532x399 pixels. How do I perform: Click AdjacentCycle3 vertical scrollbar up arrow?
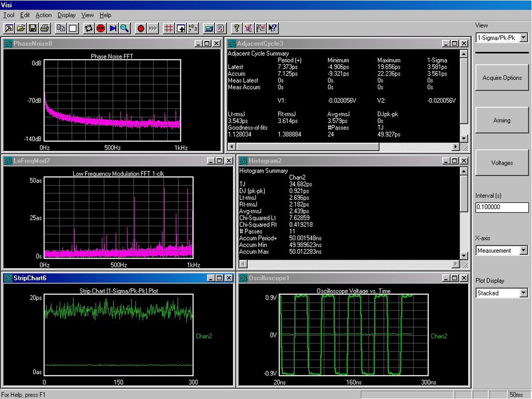click(x=464, y=54)
